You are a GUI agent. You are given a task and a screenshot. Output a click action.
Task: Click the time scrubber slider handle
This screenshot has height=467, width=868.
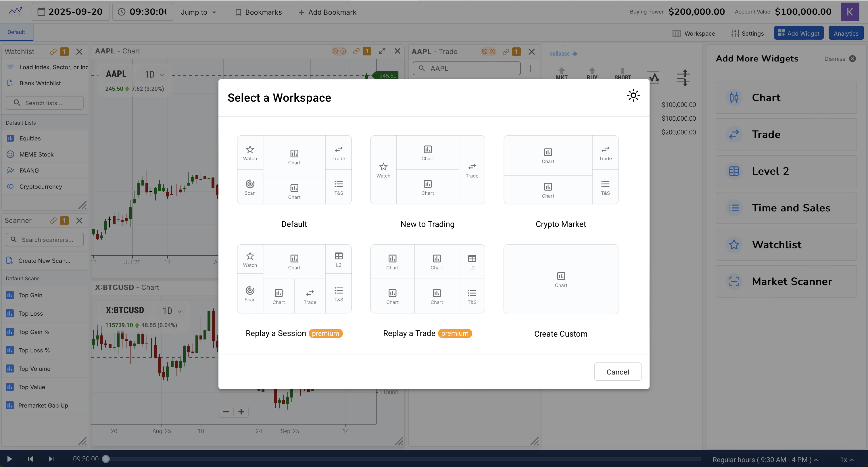coord(106,459)
